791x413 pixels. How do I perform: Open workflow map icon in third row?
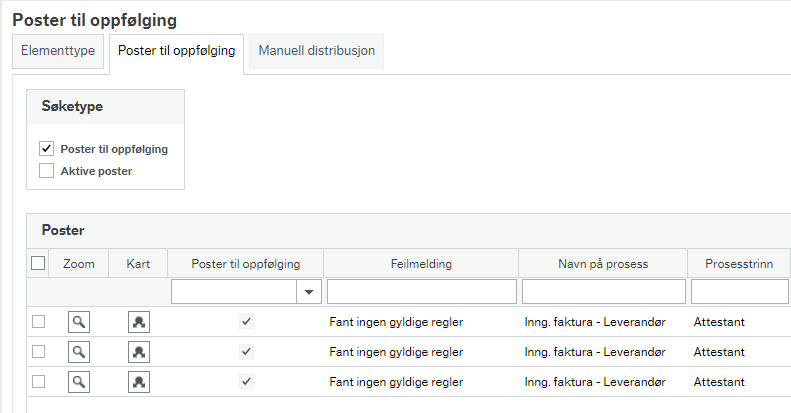[x=139, y=382]
